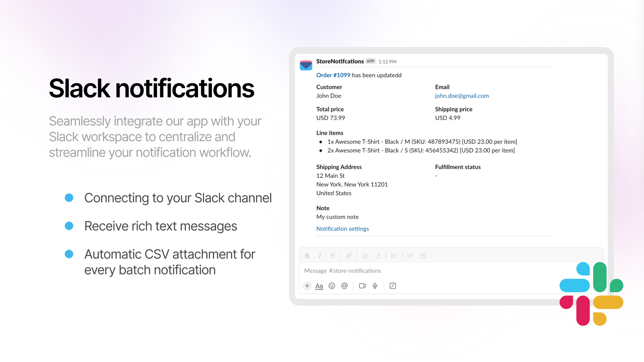The height and width of the screenshot is (362, 644).
Task: Click the 'Line items' heading
Action: pyautogui.click(x=330, y=133)
